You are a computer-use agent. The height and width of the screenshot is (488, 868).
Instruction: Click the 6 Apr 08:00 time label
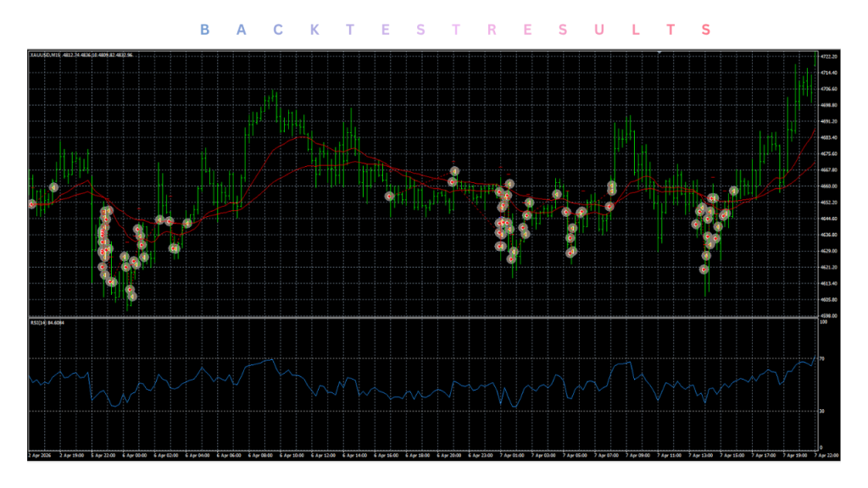coord(261,455)
